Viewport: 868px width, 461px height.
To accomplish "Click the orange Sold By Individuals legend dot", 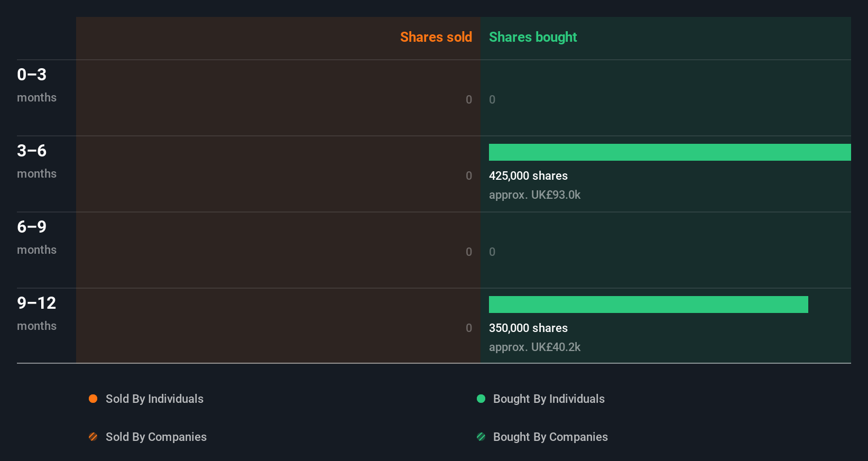I will [x=93, y=399].
